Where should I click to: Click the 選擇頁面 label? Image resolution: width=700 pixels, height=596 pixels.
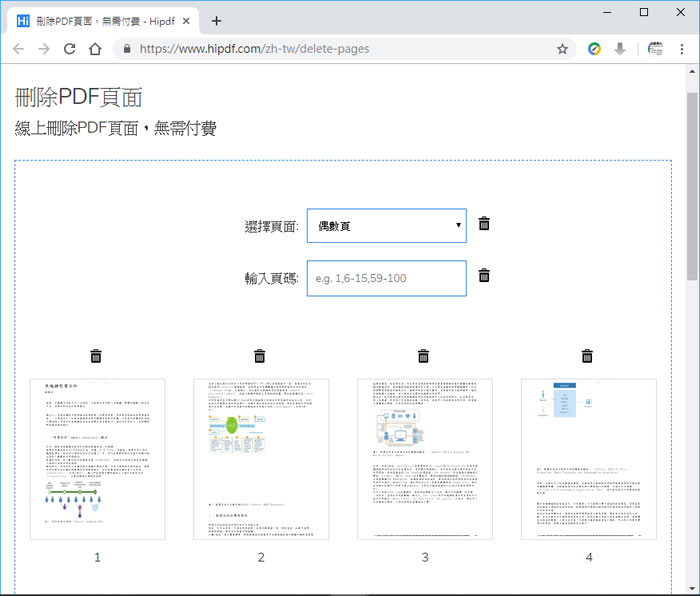[x=271, y=226]
